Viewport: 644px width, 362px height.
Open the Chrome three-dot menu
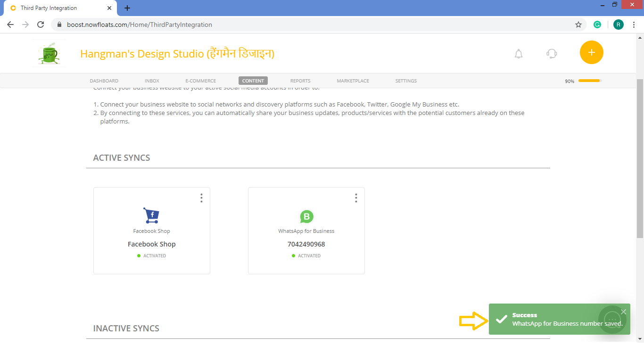click(635, 25)
